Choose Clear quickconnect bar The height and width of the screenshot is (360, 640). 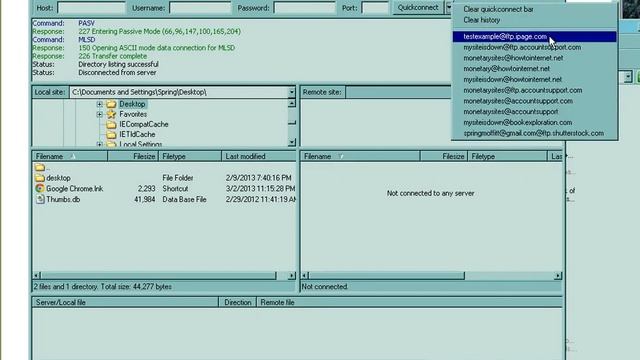click(x=498, y=9)
